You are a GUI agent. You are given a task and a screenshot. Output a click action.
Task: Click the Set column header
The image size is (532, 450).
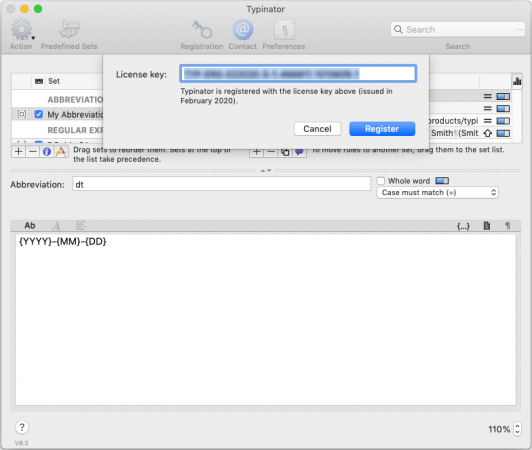(54, 81)
